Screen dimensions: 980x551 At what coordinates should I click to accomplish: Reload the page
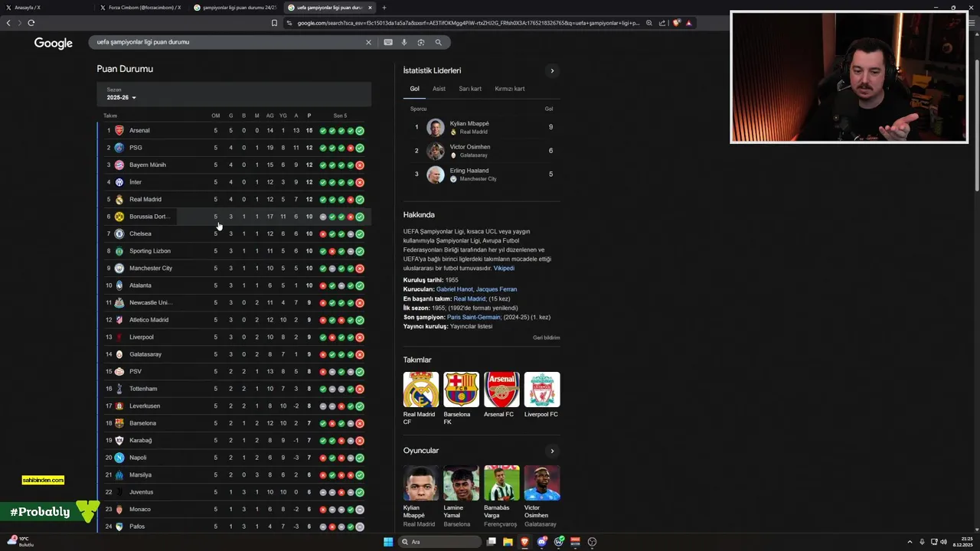(31, 23)
